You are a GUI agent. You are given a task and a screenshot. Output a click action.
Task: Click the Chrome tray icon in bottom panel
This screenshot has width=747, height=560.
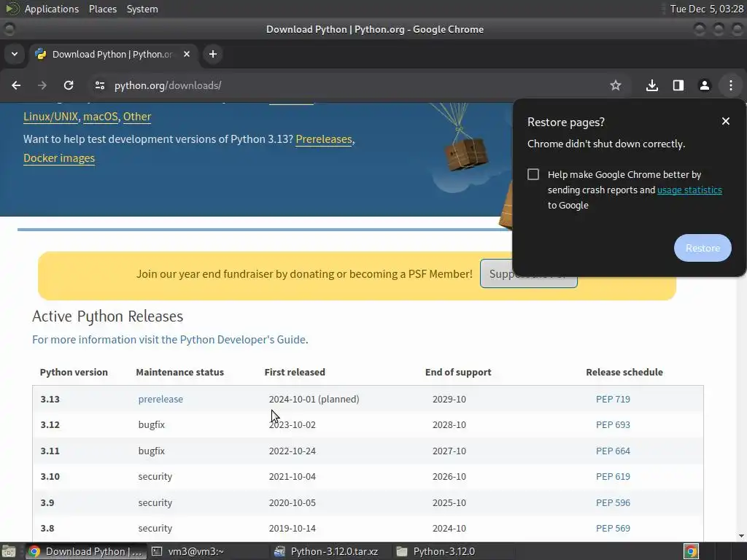click(691, 551)
